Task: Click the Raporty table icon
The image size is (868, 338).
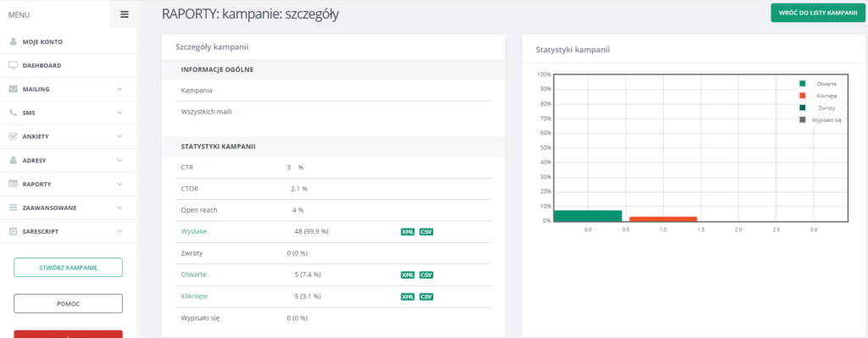Action: pyautogui.click(x=14, y=184)
